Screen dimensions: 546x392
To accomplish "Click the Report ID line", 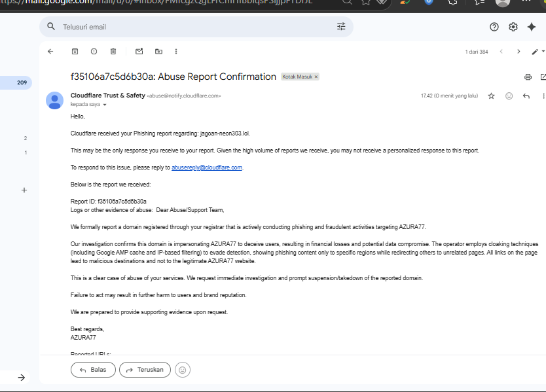I will (108, 202).
